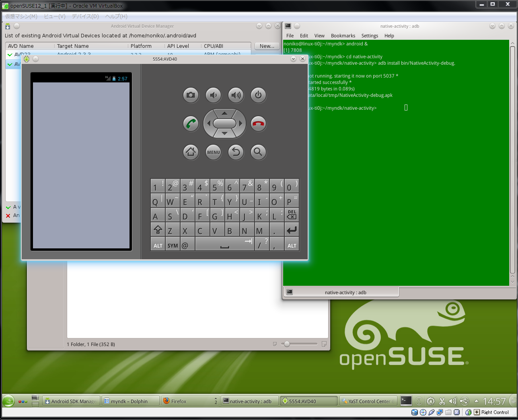This screenshot has height=420, width=518.
Task: Click the Enter key on emulator keyboard
Action: point(292,230)
